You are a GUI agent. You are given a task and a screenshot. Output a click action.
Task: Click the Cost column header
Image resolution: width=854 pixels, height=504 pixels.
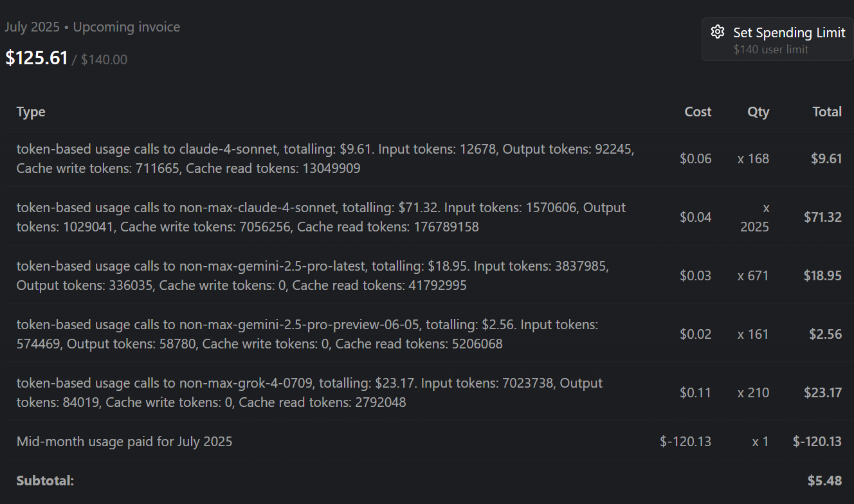tap(698, 112)
